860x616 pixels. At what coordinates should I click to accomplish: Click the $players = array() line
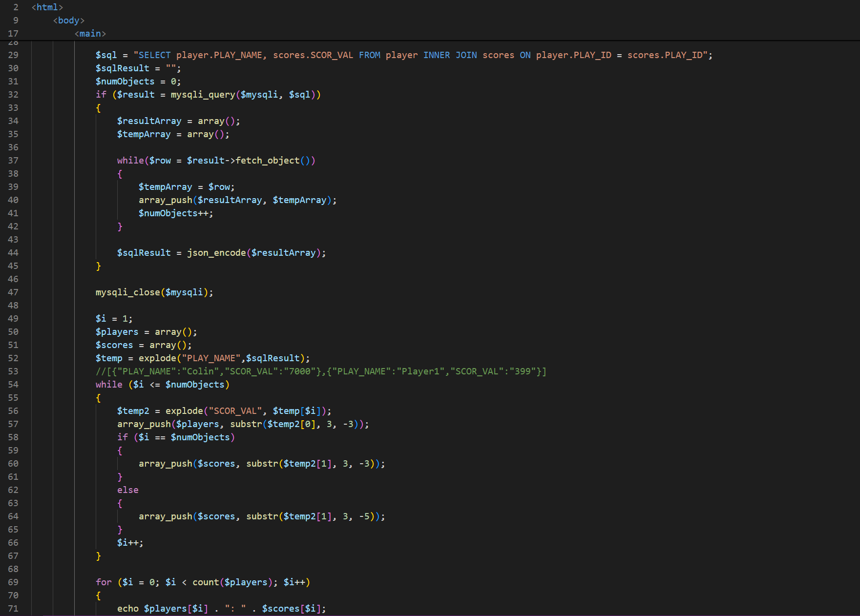point(146,332)
